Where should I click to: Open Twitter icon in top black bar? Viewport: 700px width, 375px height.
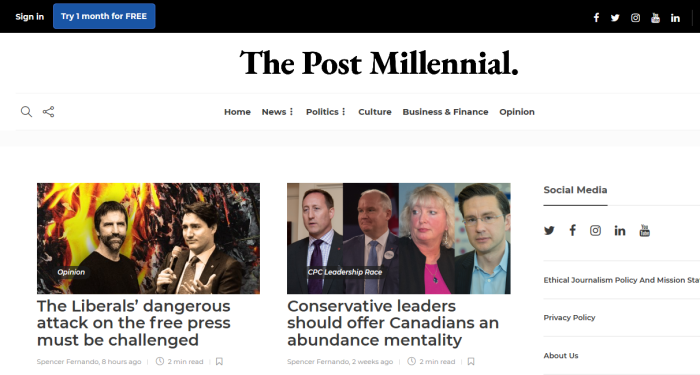point(615,18)
